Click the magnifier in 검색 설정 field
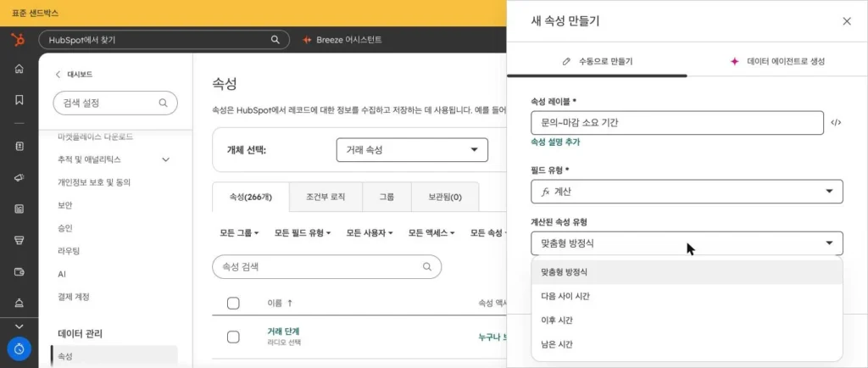 163,103
